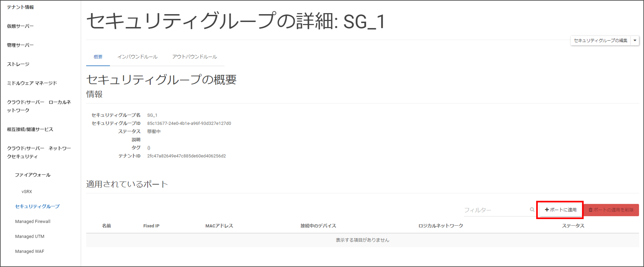
Task: Click the {} tag value
Action: [149, 148]
